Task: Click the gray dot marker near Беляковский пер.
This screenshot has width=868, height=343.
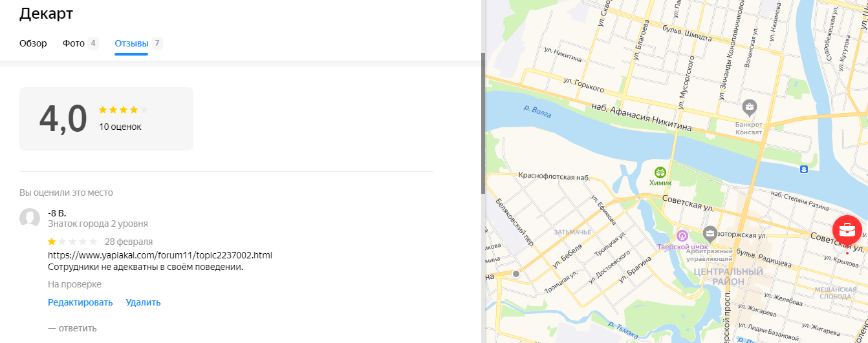Action: point(516,274)
